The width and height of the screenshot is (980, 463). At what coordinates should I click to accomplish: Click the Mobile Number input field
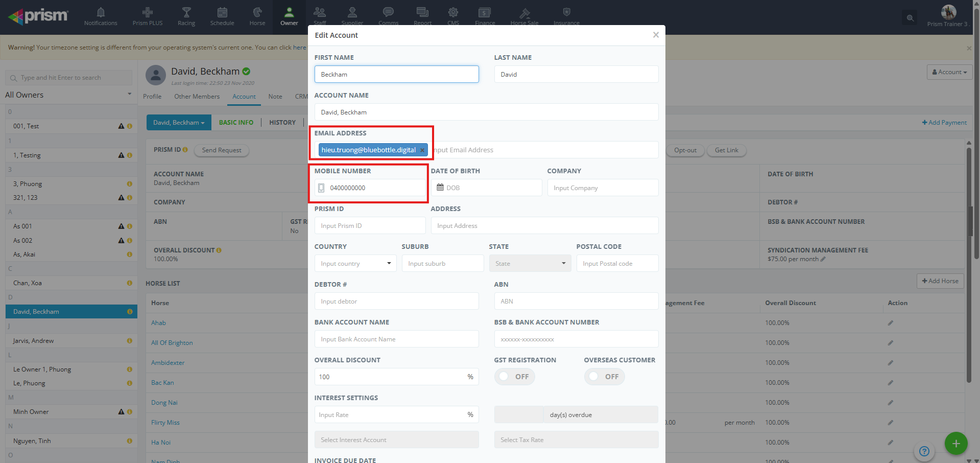375,188
